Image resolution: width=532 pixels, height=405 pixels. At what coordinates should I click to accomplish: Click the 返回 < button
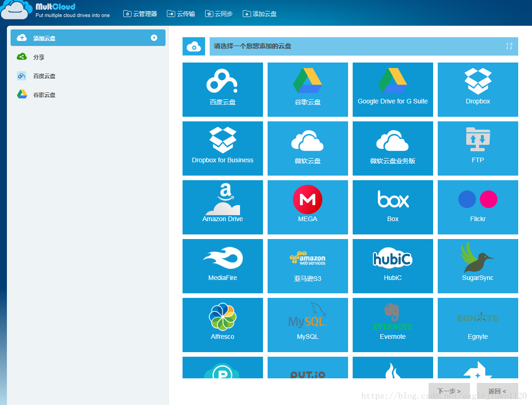(497, 391)
